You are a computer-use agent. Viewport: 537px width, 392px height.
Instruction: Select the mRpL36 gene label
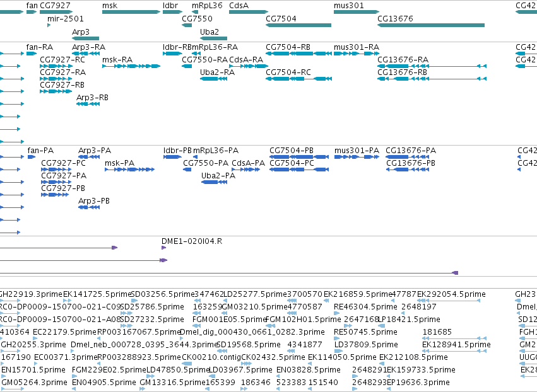point(207,6)
